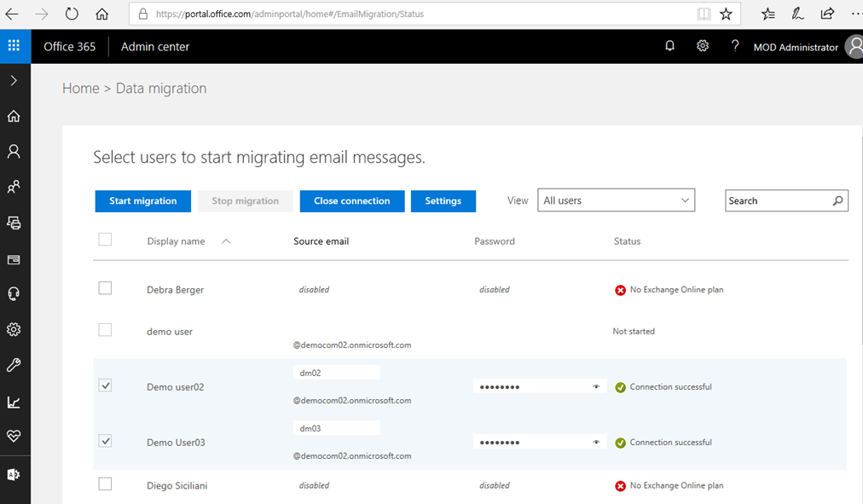Click the Password column header
The height and width of the screenshot is (504, 863).
495,241
